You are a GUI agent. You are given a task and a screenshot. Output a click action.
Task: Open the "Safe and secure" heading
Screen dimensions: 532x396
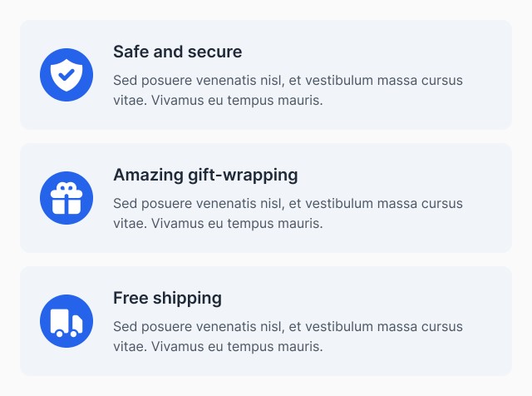click(x=177, y=52)
